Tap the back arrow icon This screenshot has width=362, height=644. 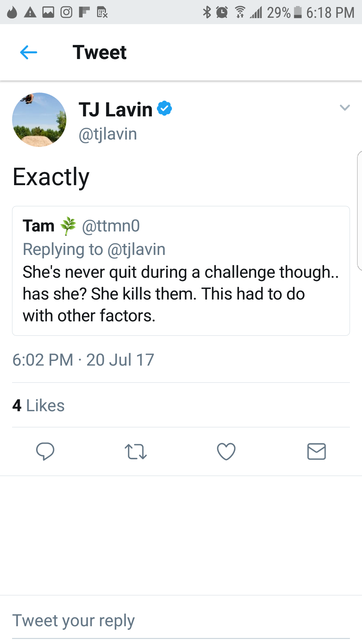click(x=28, y=53)
